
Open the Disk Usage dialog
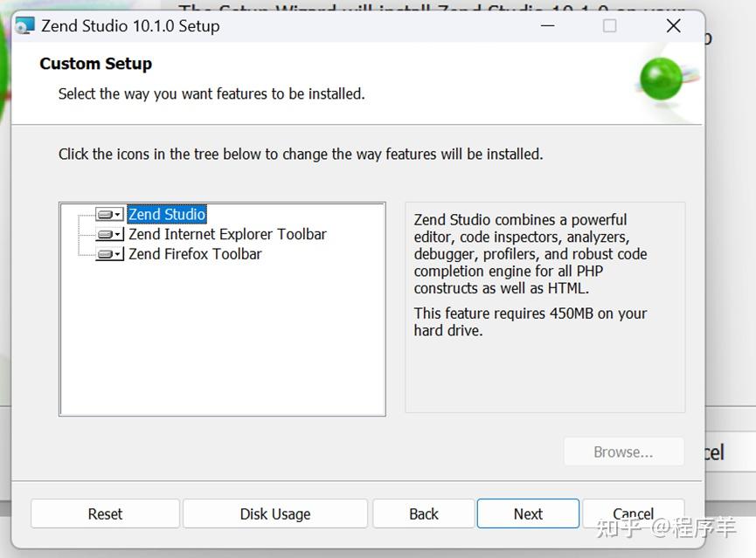pyautogui.click(x=275, y=513)
